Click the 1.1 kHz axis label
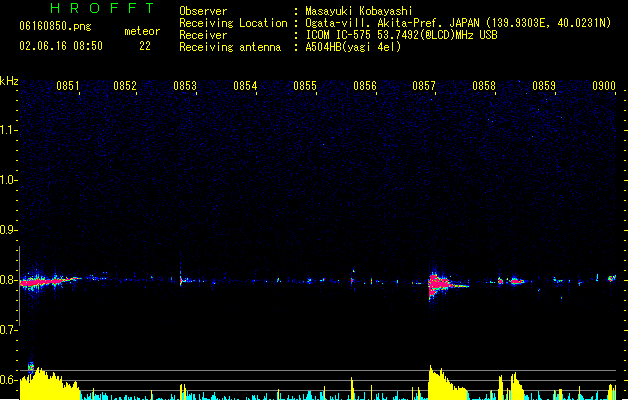This screenshot has width=629, height=400. 8,130
